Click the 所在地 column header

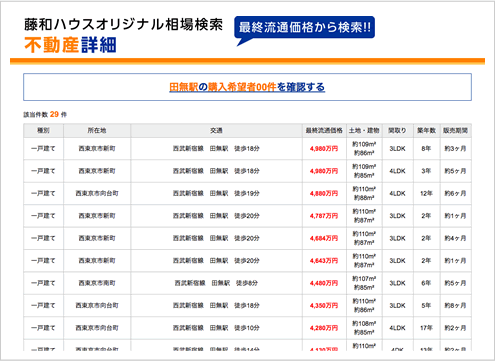pos(97,131)
